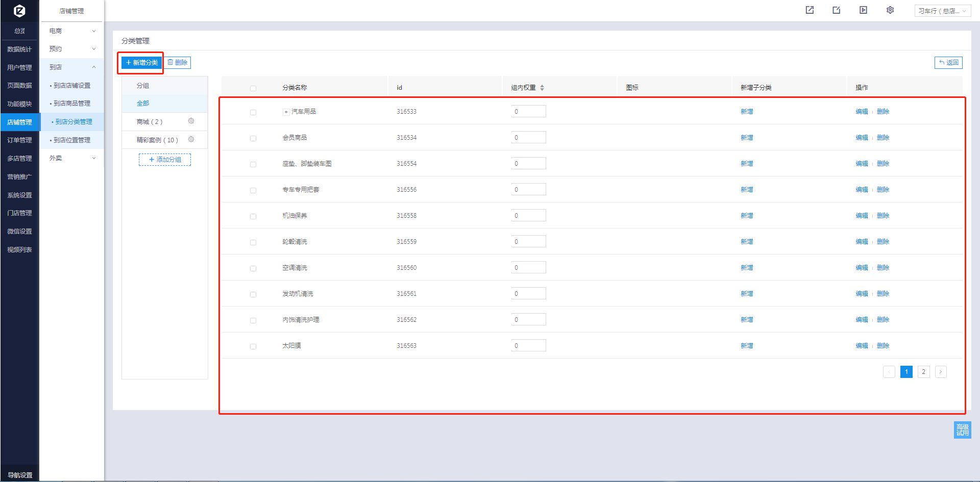Click 编辑 link for 机油保养 row
This screenshot has height=482, width=980.
[x=862, y=216]
